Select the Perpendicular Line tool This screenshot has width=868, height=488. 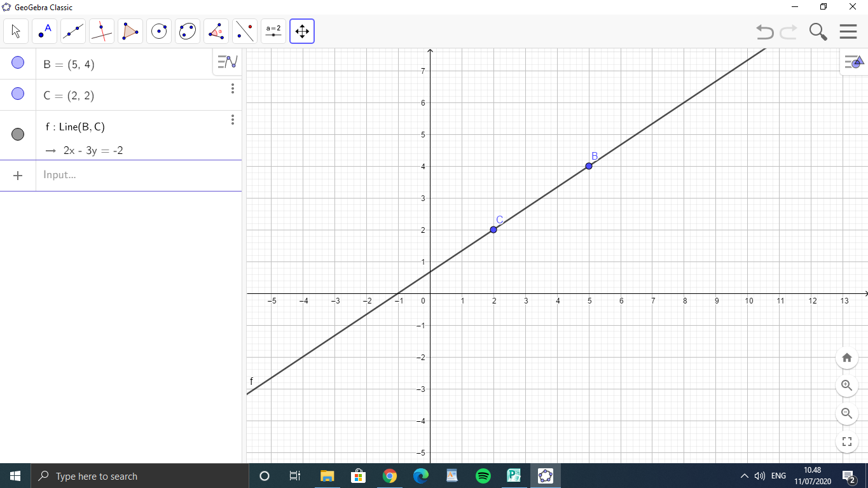point(102,31)
